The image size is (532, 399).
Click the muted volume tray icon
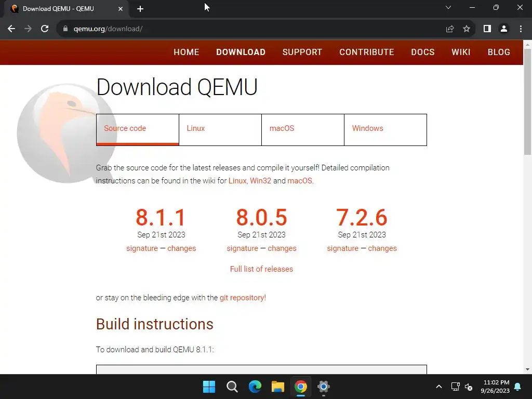[469, 387]
